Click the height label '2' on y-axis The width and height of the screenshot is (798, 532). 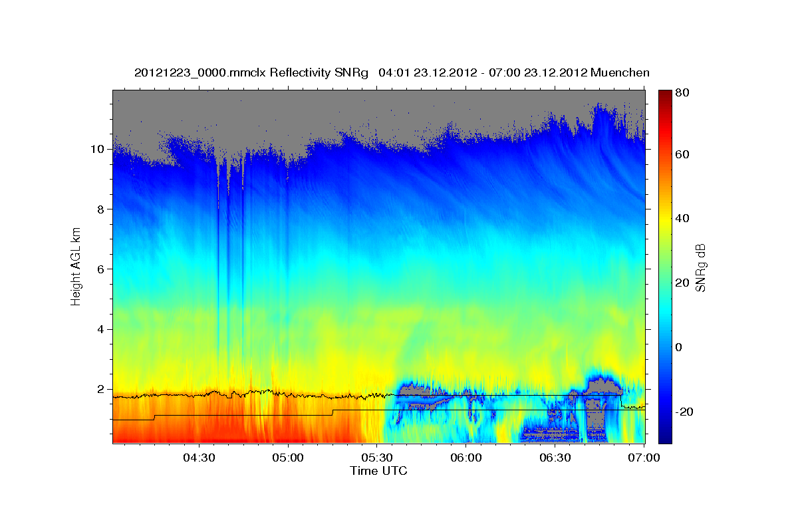pos(101,389)
